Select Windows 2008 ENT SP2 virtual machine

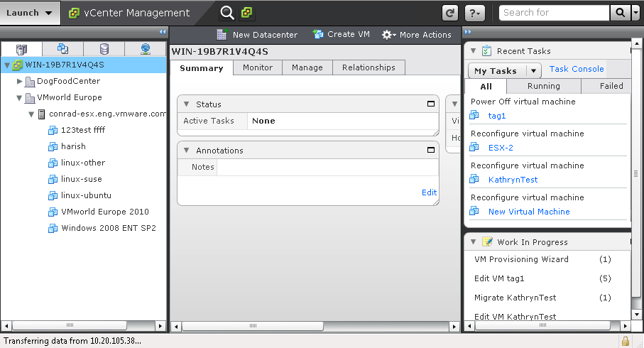point(109,229)
